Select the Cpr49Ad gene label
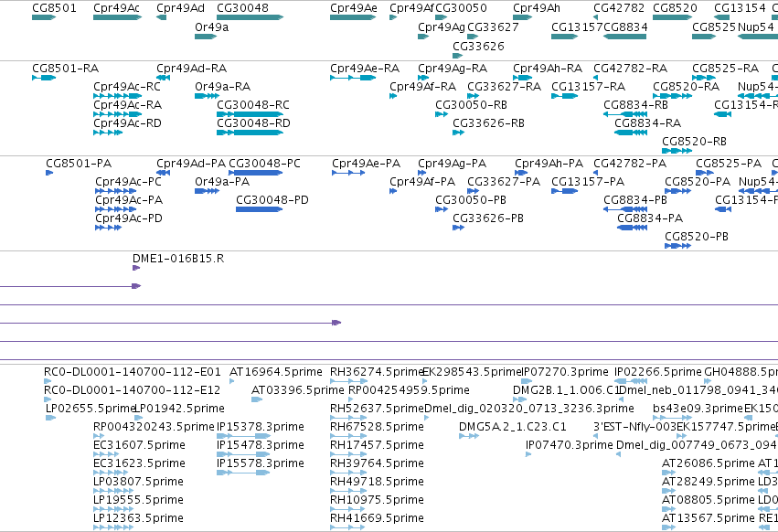This screenshot has width=778, height=532. coord(180,8)
